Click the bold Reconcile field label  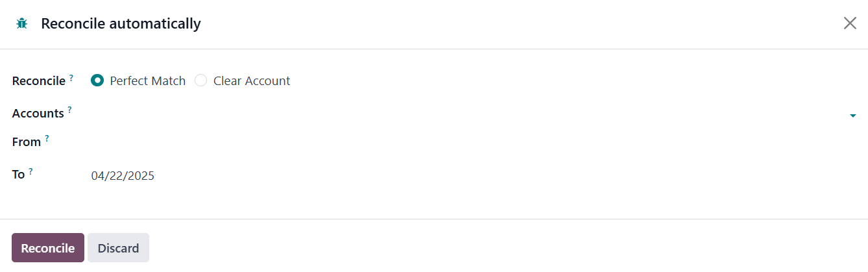tap(39, 81)
